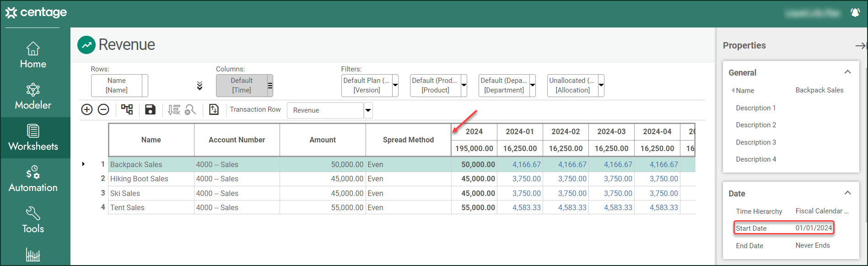Click the Amount cell for Hiking Boot Sales
The height and width of the screenshot is (266, 868).
tap(323, 179)
